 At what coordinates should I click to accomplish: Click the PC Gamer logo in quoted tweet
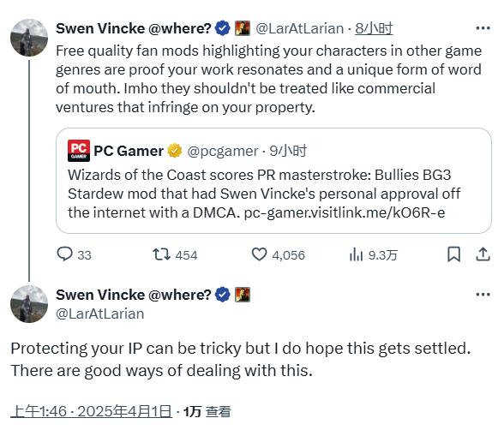pos(79,151)
